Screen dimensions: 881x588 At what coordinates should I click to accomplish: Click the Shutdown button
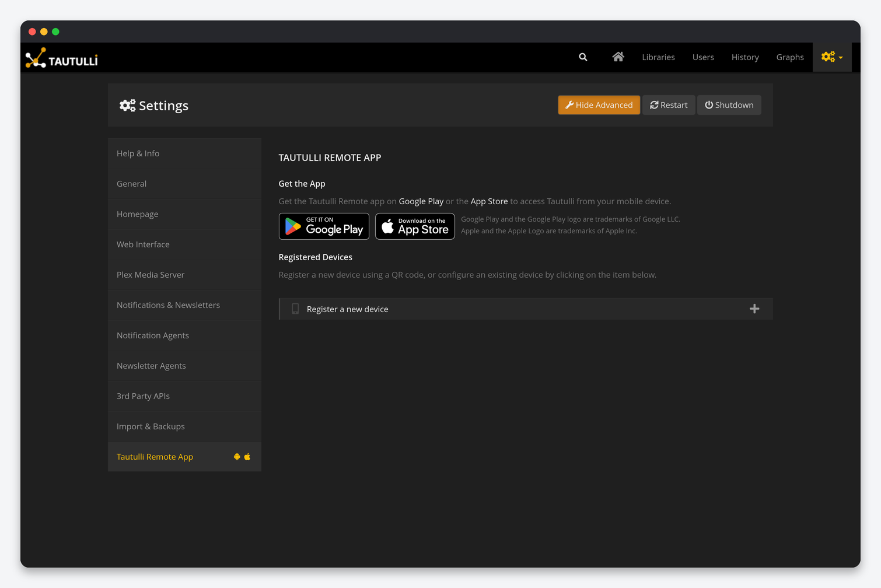729,105
